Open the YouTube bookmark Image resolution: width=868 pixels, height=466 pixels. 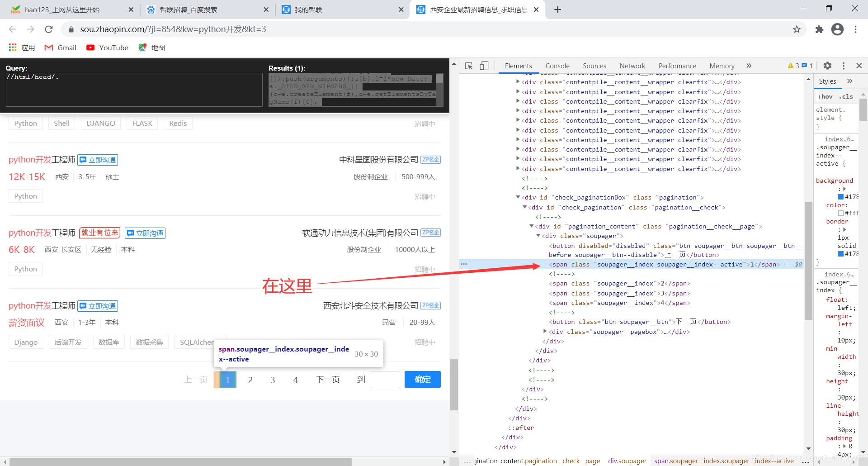pos(107,48)
